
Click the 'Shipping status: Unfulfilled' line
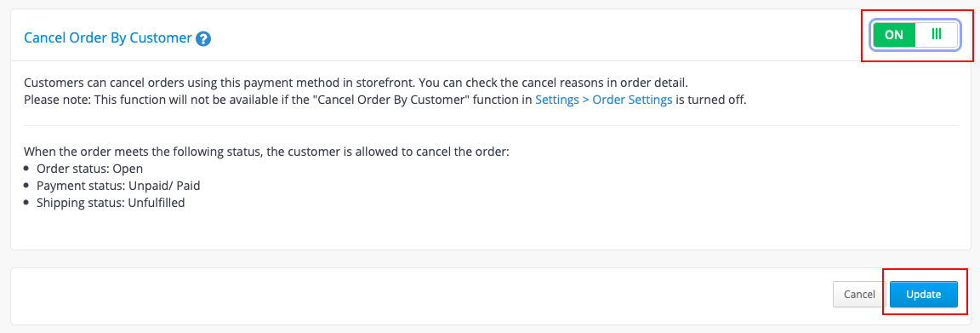tap(111, 203)
